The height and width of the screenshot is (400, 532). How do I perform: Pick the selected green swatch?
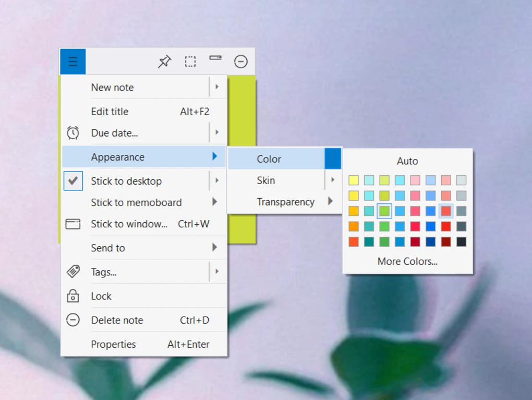[384, 211]
